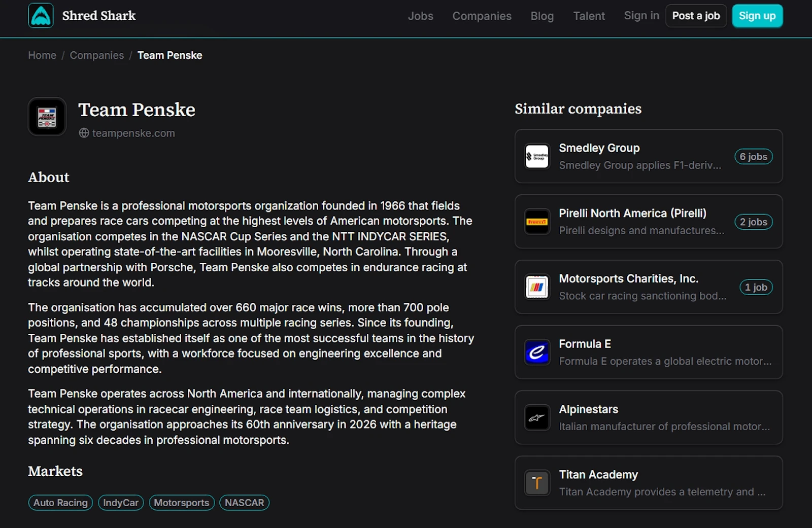Go to Home in the breadcrumb
The width and height of the screenshot is (812, 528).
click(x=42, y=55)
